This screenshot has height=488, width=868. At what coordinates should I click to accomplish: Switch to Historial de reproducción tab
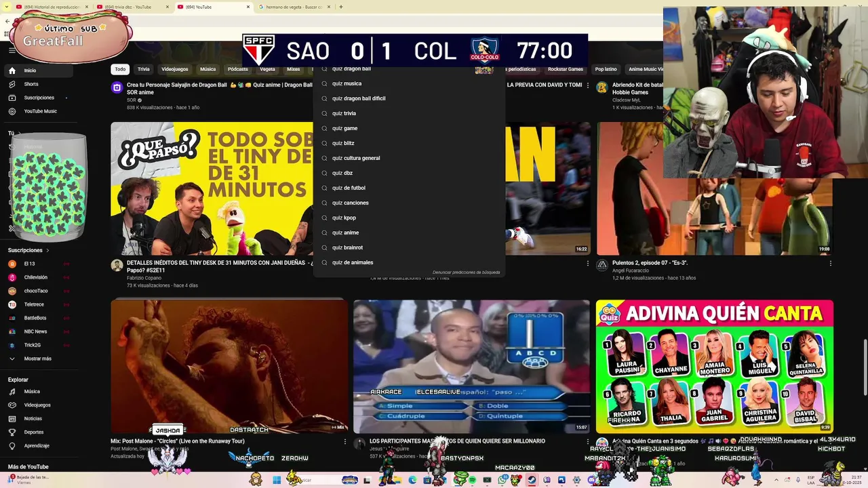point(52,7)
